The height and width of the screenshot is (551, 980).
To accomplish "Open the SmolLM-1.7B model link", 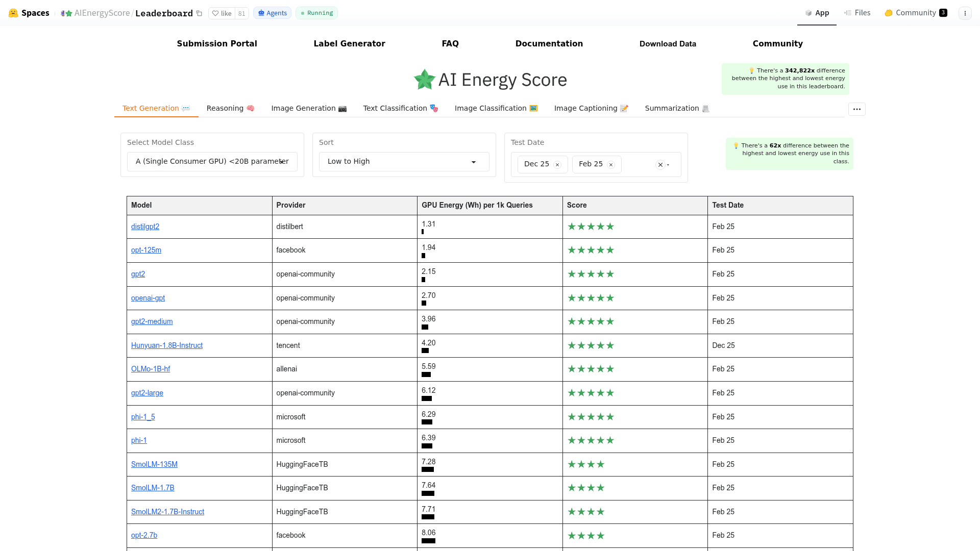I will click(x=153, y=488).
